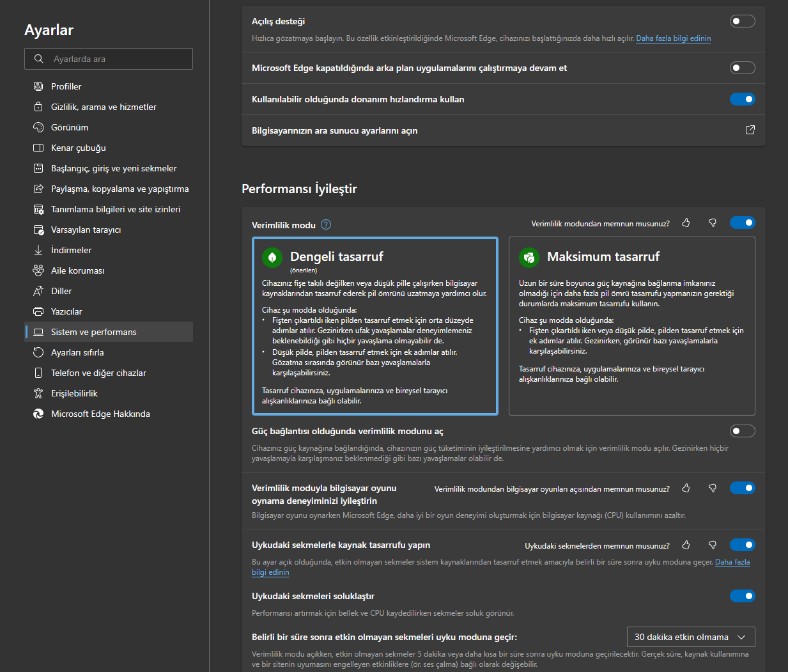
Task: Open Ayarları sıfırla page
Action: tap(109, 352)
